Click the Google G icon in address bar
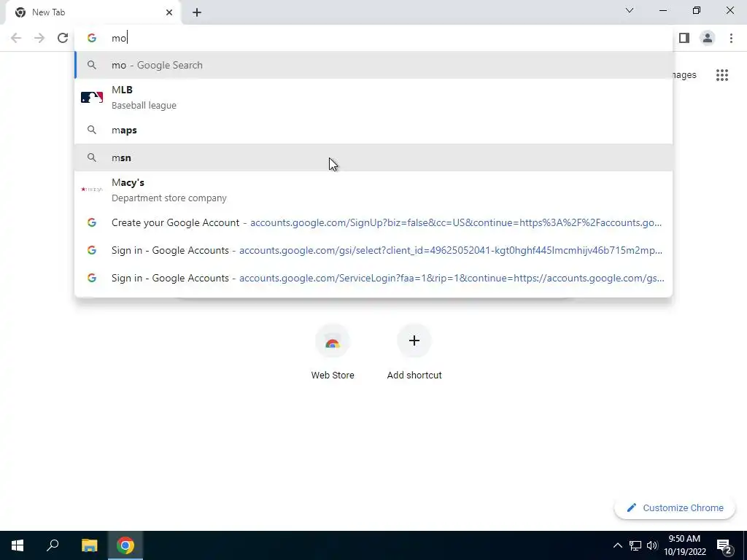The height and width of the screenshot is (560, 747). click(92, 38)
